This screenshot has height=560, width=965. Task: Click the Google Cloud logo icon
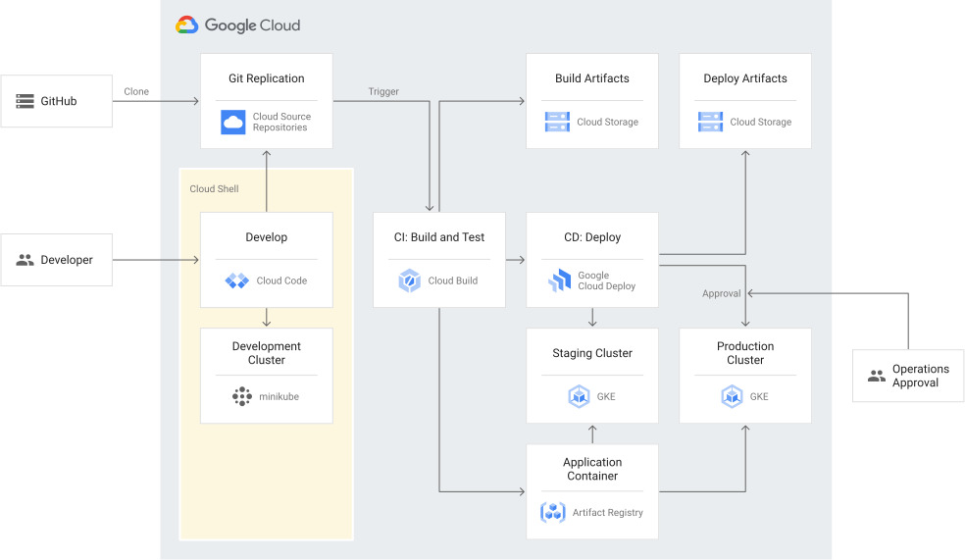pyautogui.click(x=187, y=25)
